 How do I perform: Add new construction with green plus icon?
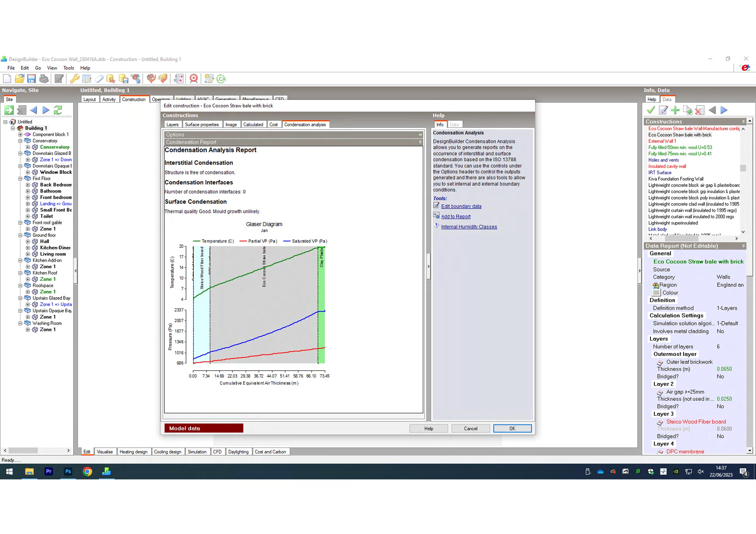675,110
